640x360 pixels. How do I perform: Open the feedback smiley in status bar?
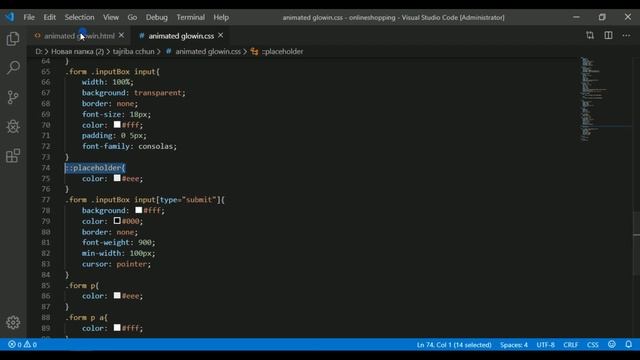click(611, 344)
